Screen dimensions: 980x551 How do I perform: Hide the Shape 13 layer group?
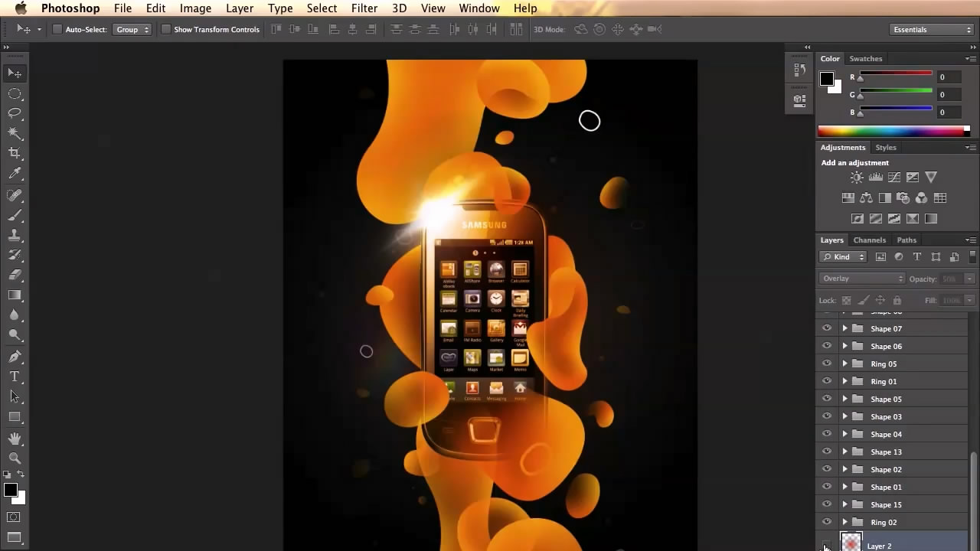point(826,452)
